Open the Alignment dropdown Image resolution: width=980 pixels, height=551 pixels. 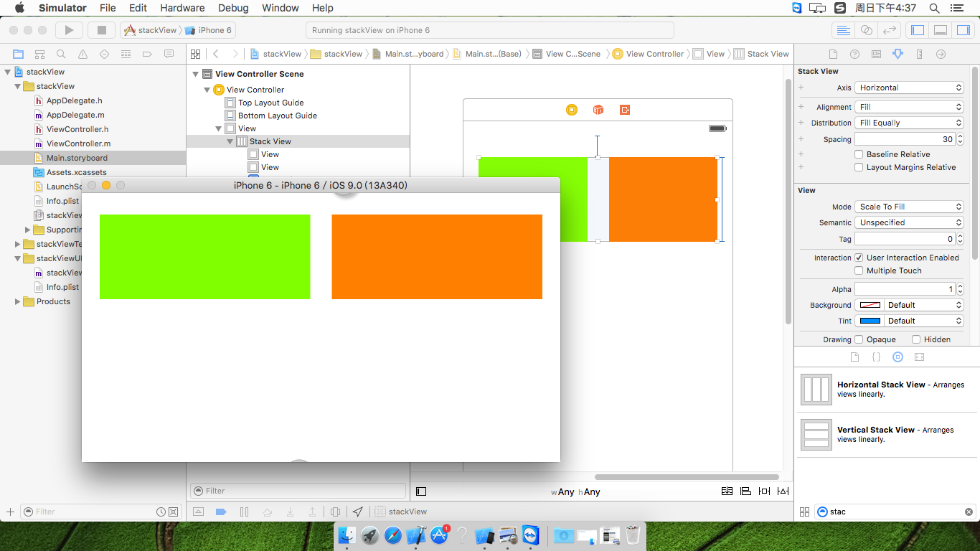(x=909, y=107)
